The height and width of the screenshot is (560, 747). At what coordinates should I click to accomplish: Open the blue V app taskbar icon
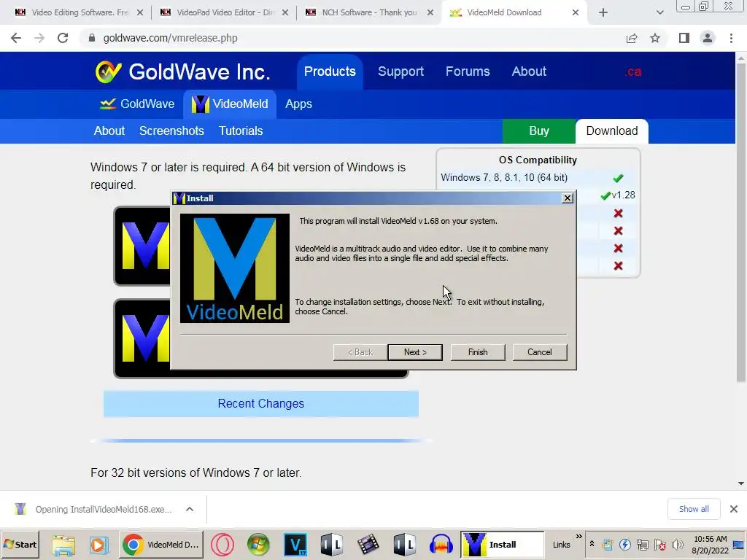295,545
